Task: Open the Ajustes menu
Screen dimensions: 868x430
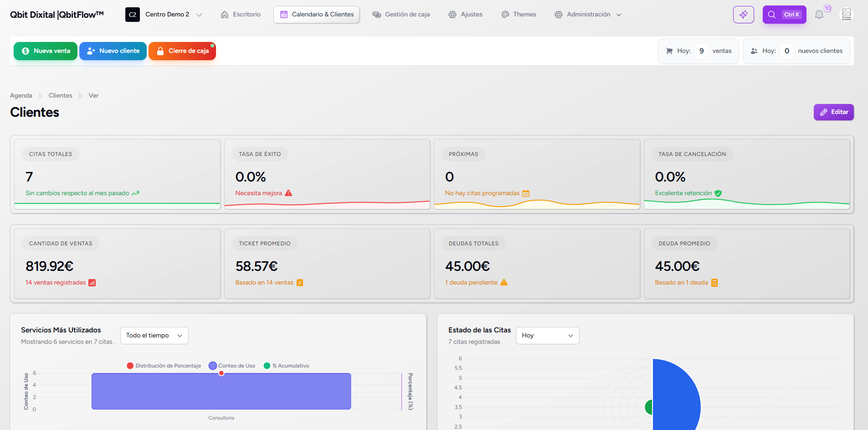Action: [465, 15]
